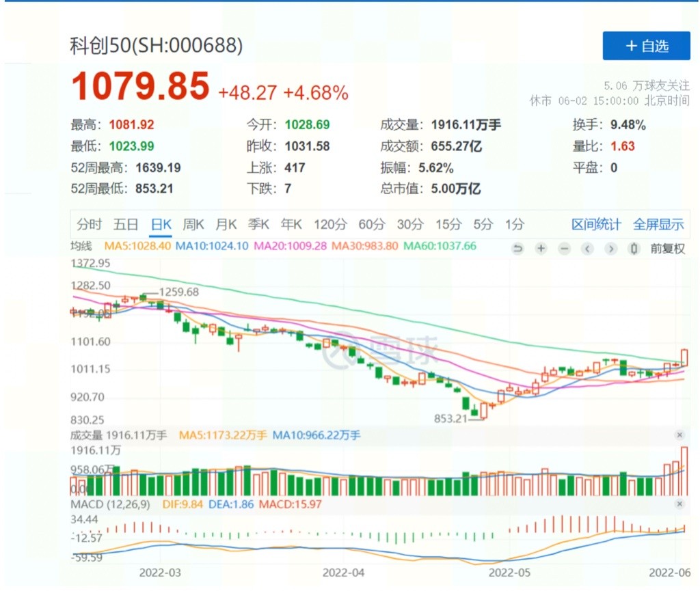This screenshot has height=591, width=700.
Task: Shift chart left using left chevron icon
Action: click(587, 249)
